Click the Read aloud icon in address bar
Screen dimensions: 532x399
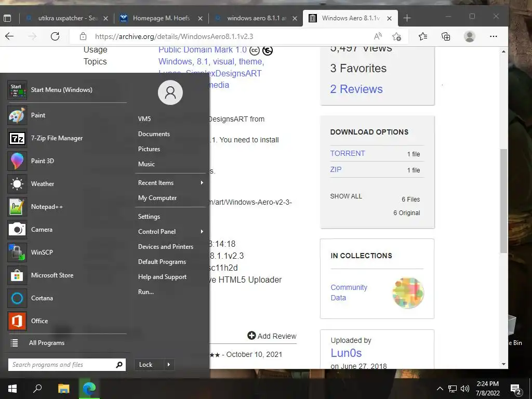click(378, 36)
